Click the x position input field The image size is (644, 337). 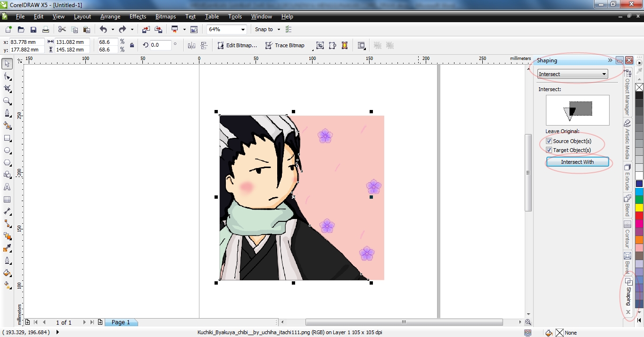[27, 42]
